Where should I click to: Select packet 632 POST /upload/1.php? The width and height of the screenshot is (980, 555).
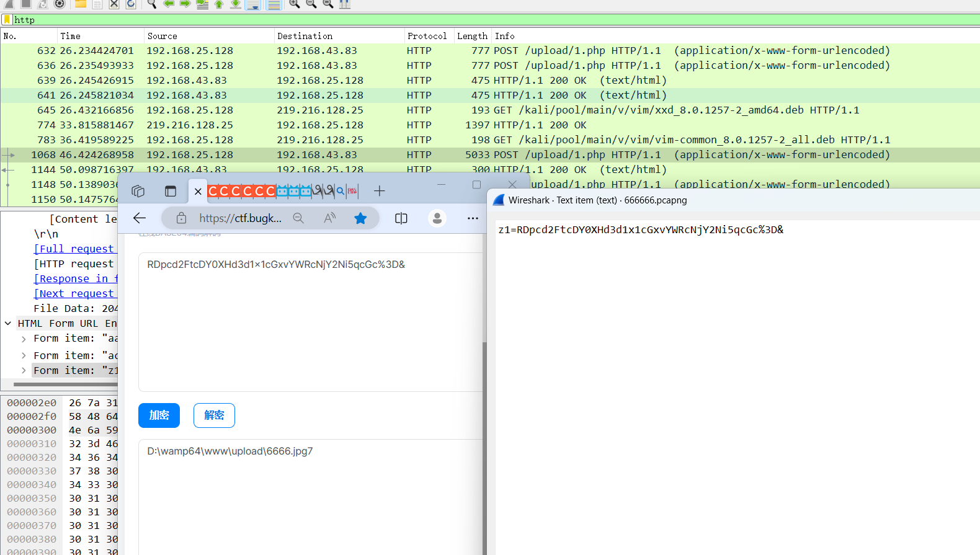coord(490,50)
